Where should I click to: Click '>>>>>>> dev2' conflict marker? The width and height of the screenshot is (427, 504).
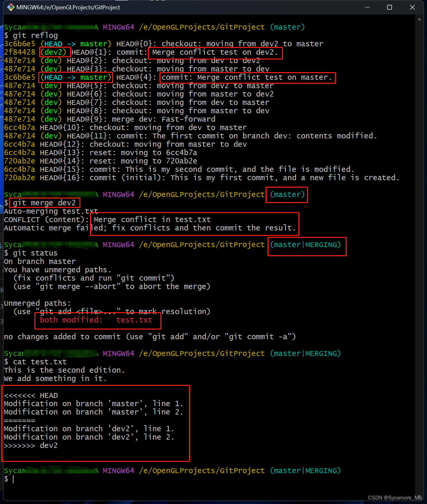click(31, 445)
